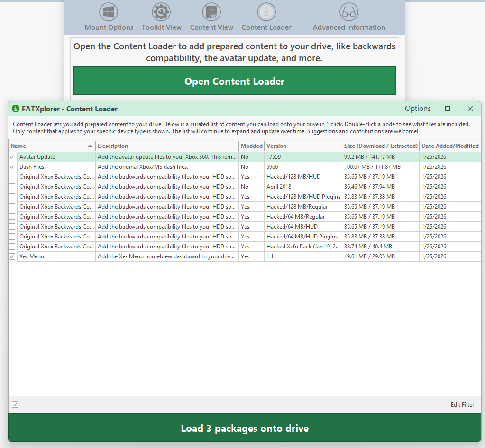Viewport: 485px width, 448px height.
Task: Click the Hacked Xefu Pack version cell
Action: pyautogui.click(x=303, y=247)
